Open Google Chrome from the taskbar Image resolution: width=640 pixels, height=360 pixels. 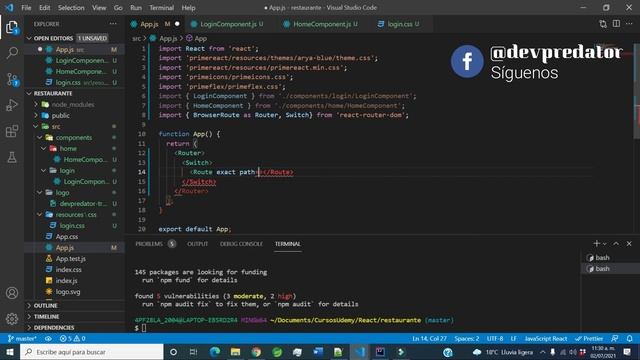click(256, 352)
